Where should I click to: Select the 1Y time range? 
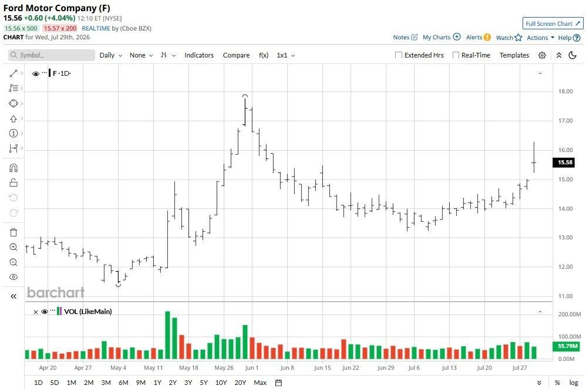(157, 383)
